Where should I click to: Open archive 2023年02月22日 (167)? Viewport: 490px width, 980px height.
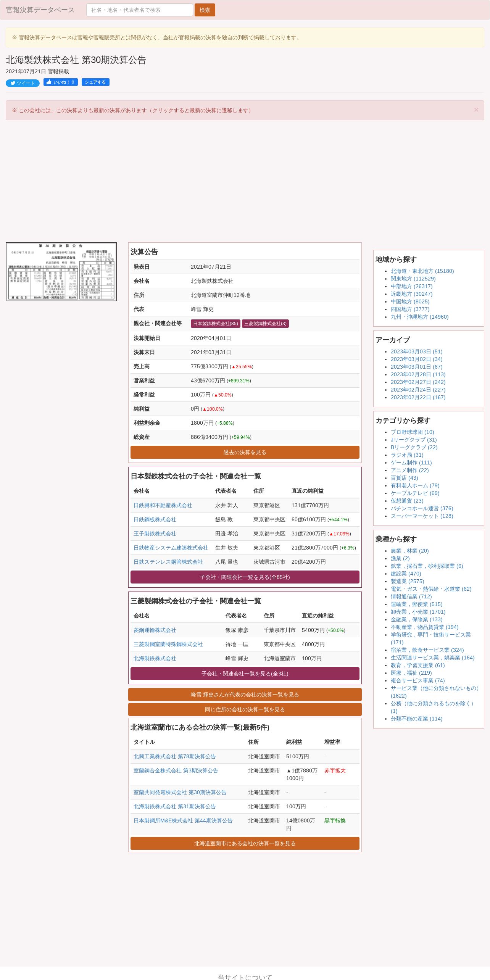pos(418,397)
